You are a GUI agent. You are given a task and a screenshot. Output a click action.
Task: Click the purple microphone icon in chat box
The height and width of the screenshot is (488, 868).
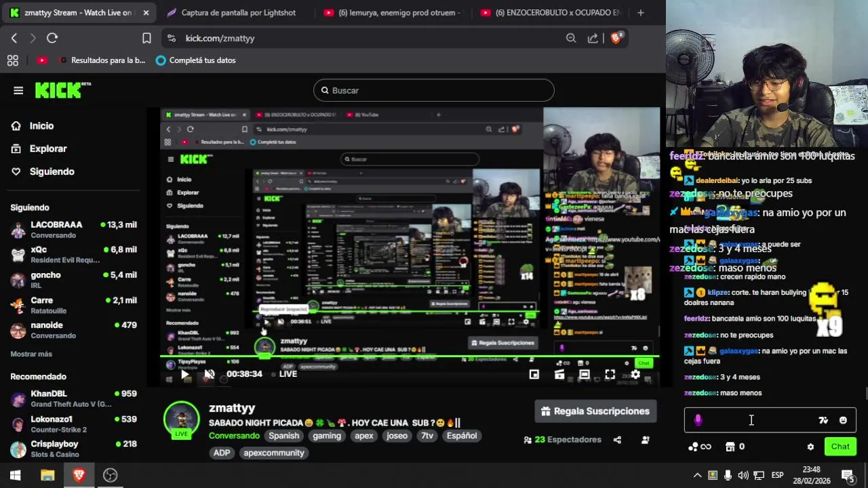pos(698,420)
